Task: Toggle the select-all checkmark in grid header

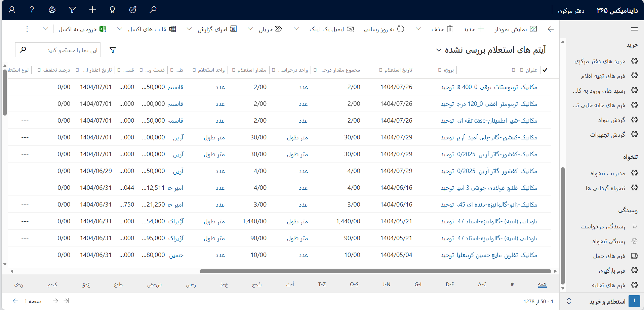Action: pos(545,70)
